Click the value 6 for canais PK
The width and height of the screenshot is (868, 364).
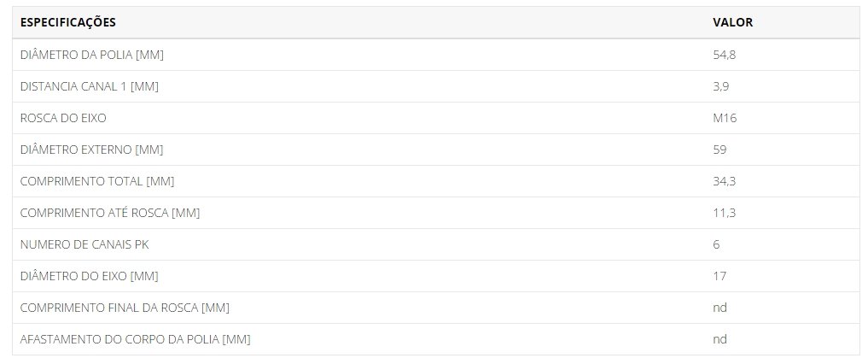716,244
